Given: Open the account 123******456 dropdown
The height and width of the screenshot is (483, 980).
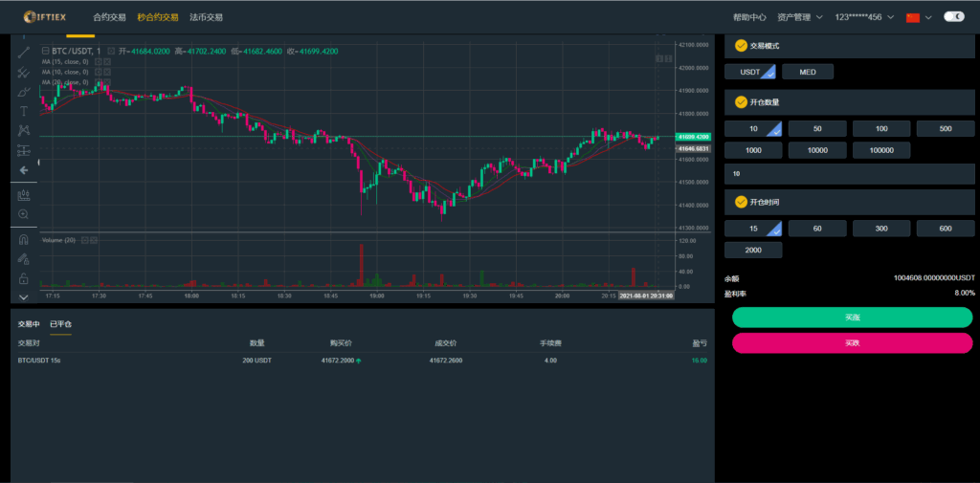Looking at the screenshot, I should (864, 17).
